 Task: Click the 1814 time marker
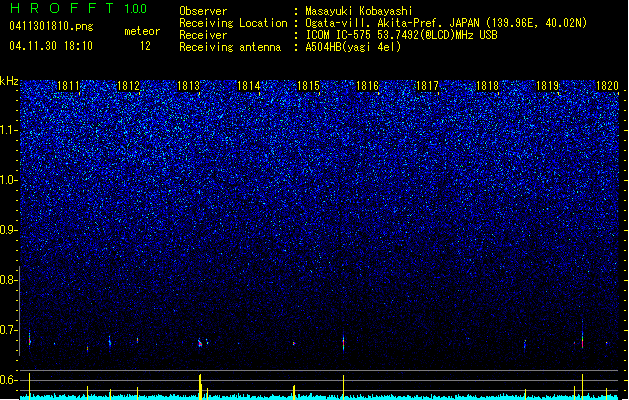(x=248, y=86)
